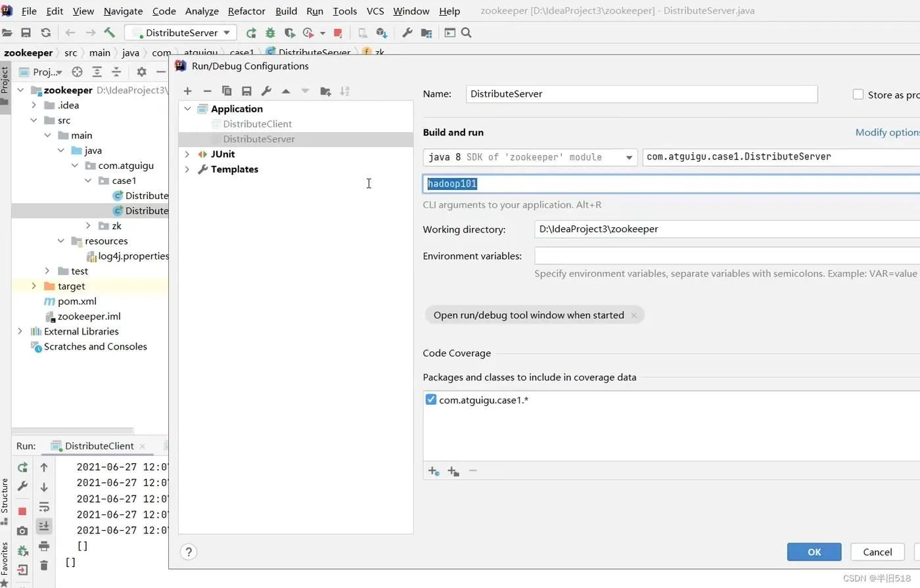Uncheck com.atguigu.case1.* coverage checkbox

[431, 399]
